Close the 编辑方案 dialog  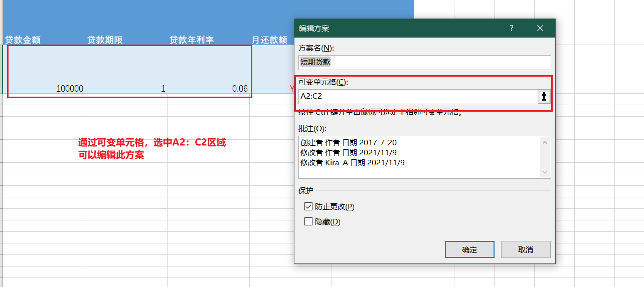pyautogui.click(x=540, y=29)
